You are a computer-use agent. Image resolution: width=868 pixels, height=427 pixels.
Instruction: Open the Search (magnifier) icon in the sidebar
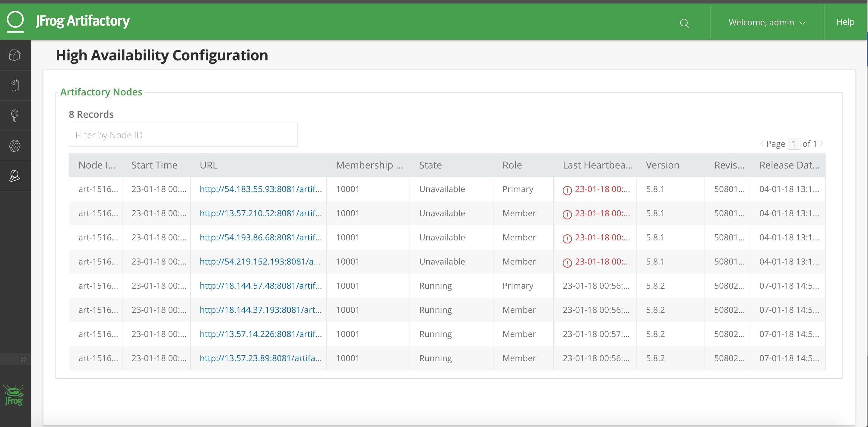coord(15,115)
